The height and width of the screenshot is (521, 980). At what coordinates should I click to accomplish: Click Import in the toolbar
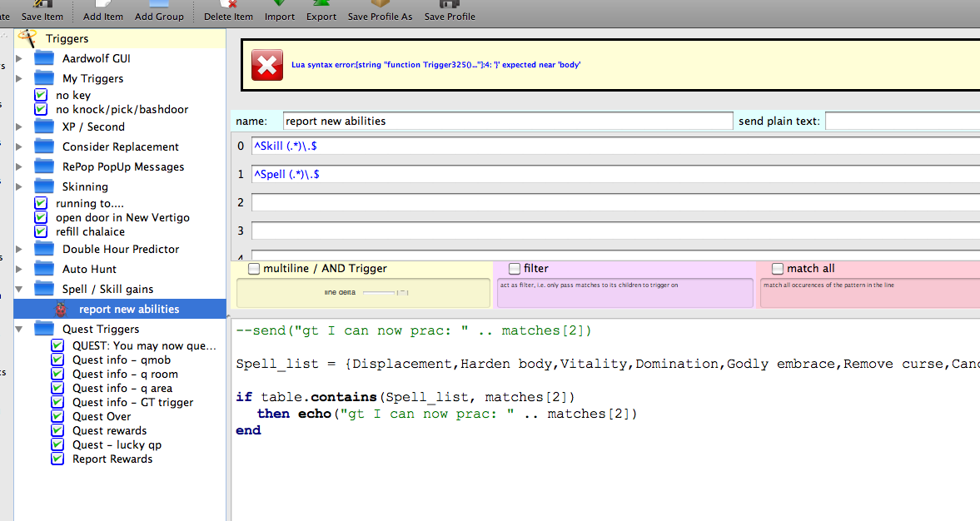(x=280, y=12)
